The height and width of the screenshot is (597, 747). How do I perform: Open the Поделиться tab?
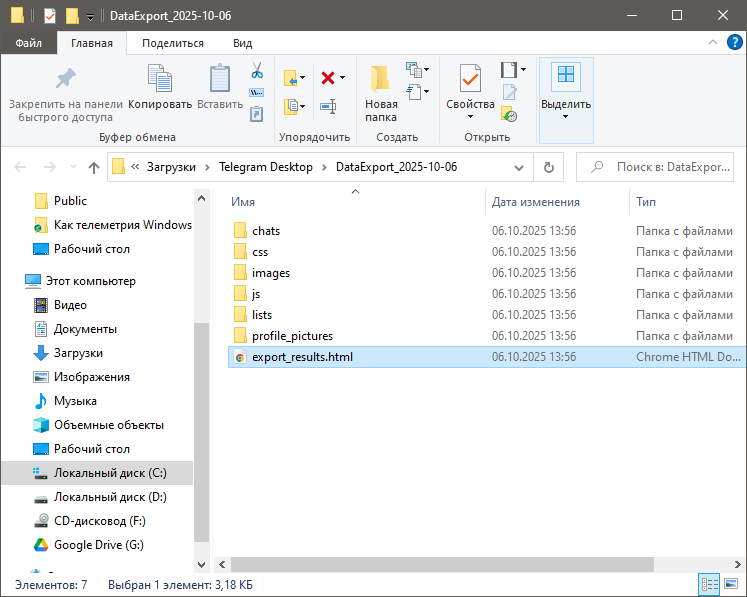[172, 43]
